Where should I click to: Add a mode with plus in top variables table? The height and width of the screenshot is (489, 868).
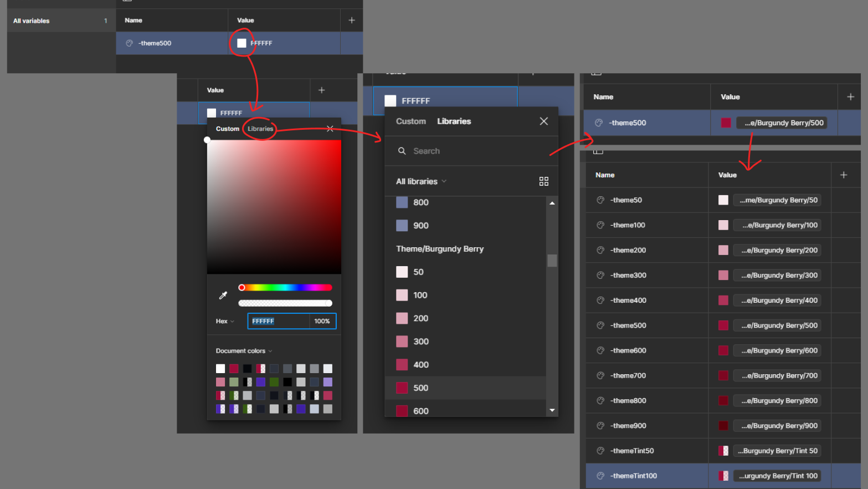pos(352,21)
